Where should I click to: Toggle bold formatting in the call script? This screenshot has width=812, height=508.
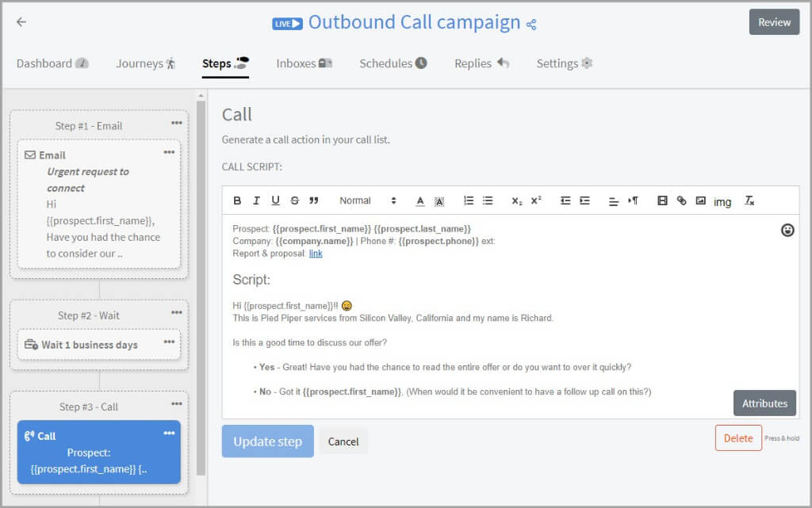237,201
